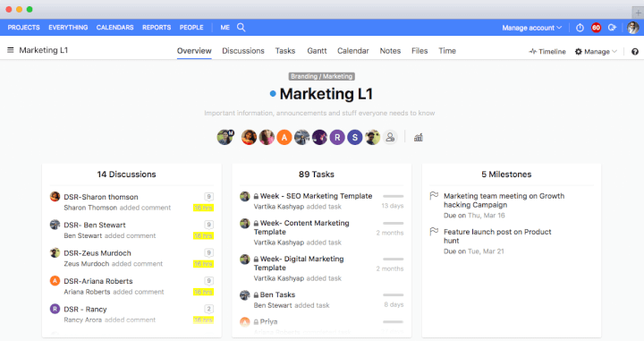
Task: Expand the Manage dropdown chevron
Action: click(614, 51)
